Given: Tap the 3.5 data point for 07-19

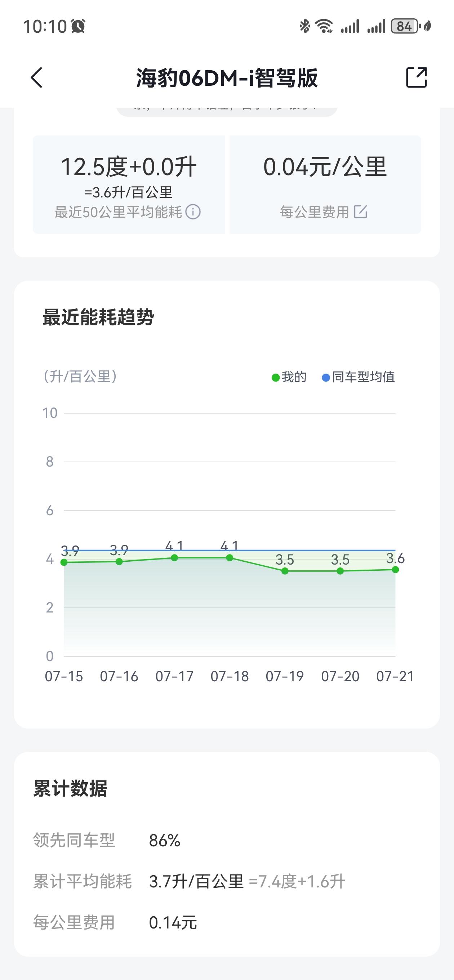Looking at the screenshot, I should pos(284,570).
